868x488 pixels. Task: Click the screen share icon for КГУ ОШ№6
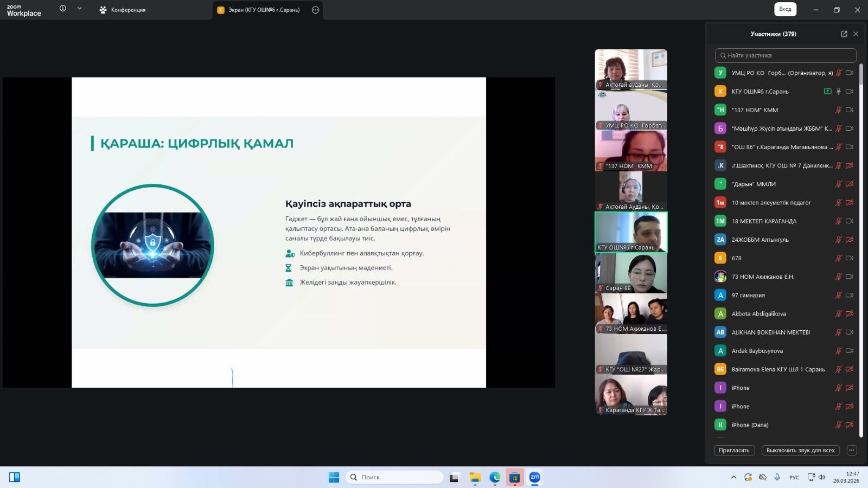pos(827,92)
